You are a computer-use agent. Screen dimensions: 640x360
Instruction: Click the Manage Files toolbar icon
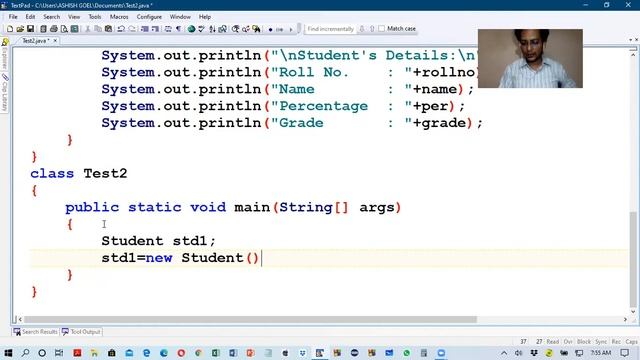pyautogui.click(x=43, y=29)
